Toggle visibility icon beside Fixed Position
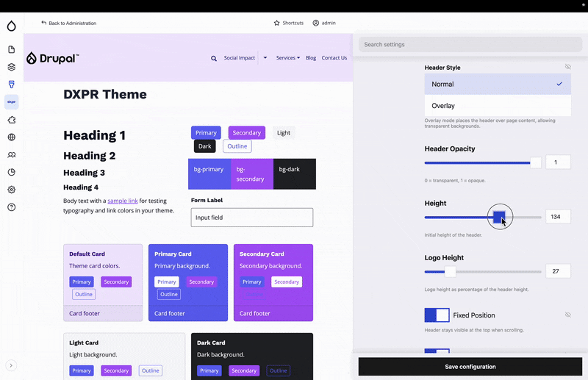 [567, 315]
